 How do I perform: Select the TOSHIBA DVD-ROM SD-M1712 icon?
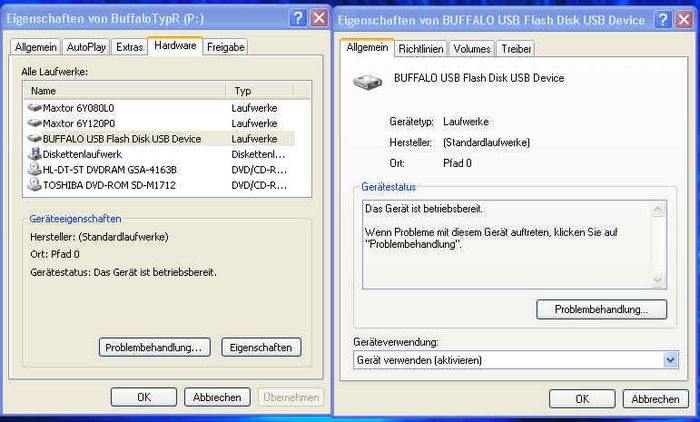(x=34, y=184)
